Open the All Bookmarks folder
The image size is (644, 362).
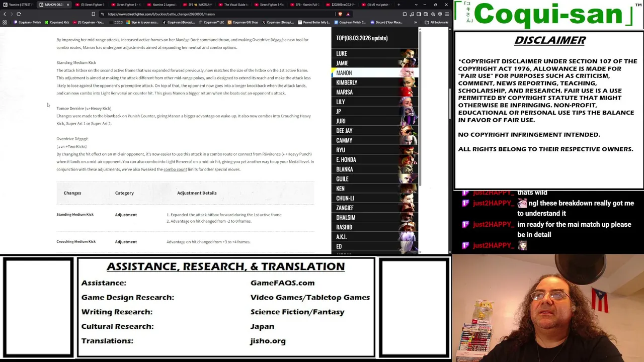(x=436, y=22)
